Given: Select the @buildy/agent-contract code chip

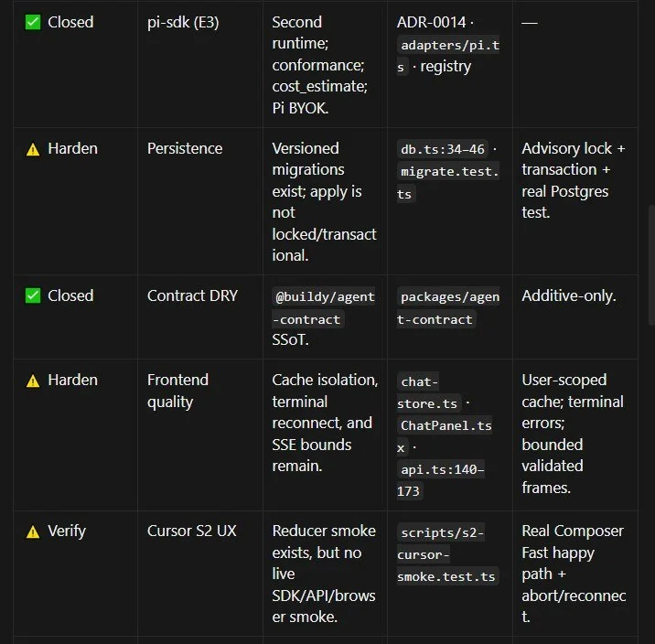Looking at the screenshot, I should coord(323,307).
